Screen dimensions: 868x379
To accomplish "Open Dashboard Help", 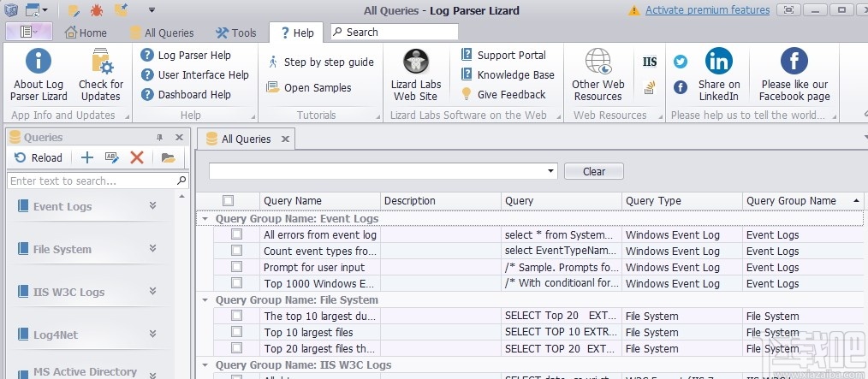I will [186, 95].
